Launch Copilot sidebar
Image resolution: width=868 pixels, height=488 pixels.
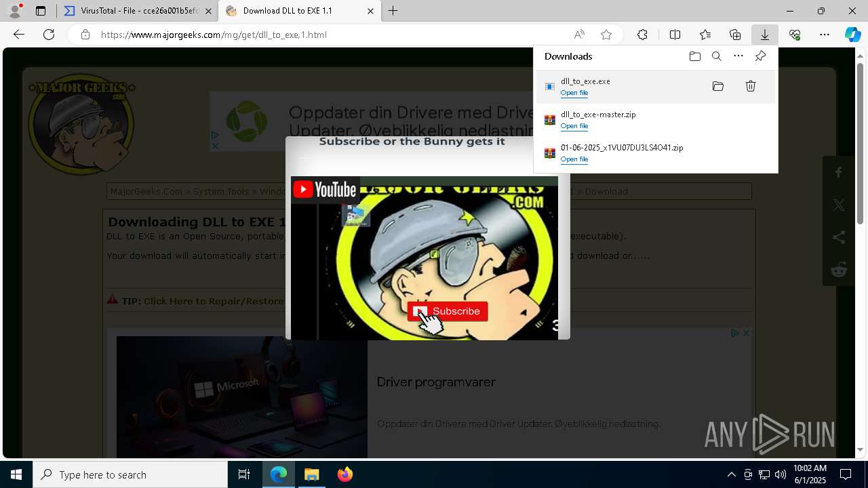[852, 35]
